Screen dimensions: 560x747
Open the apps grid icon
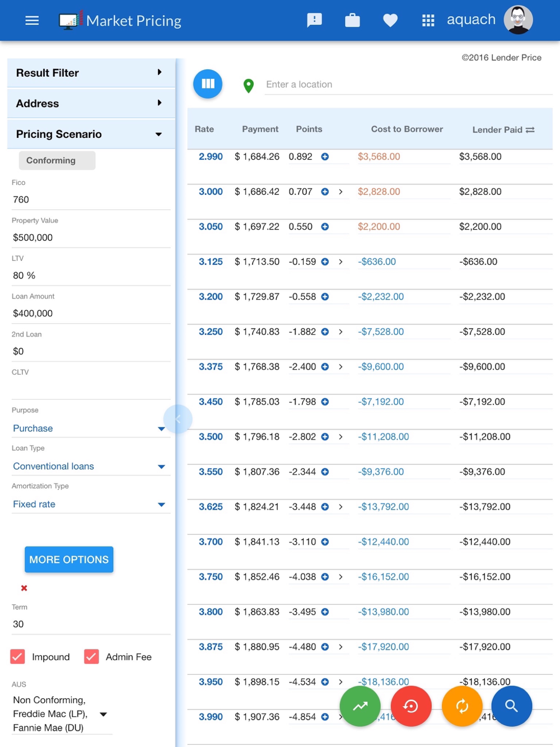(x=428, y=21)
